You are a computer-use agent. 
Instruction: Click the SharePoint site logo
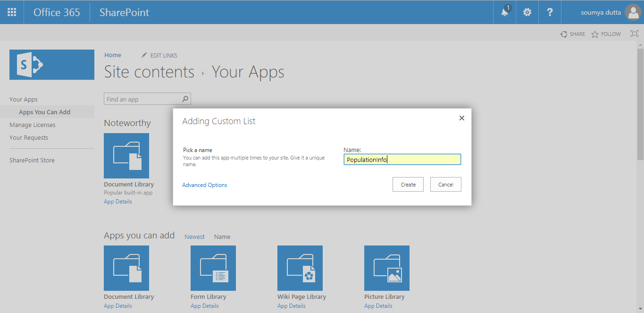51,64
